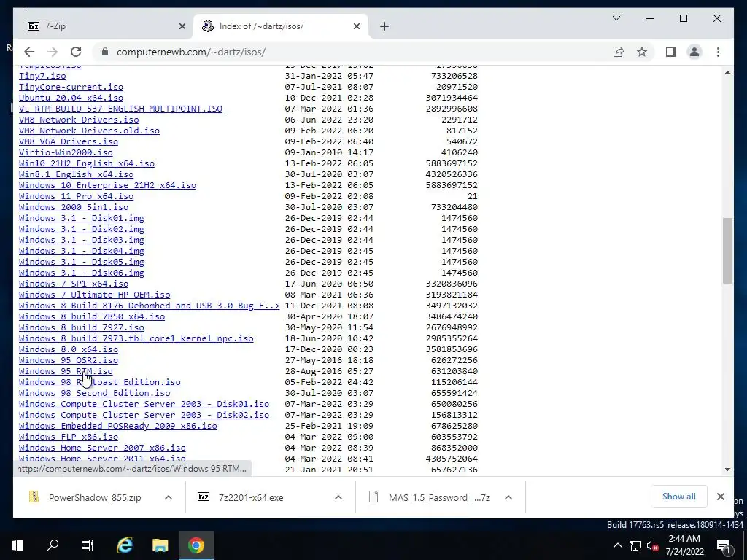This screenshot has height=560, width=747.
Task: Go back using the browser back arrow
Action: pos(29,52)
